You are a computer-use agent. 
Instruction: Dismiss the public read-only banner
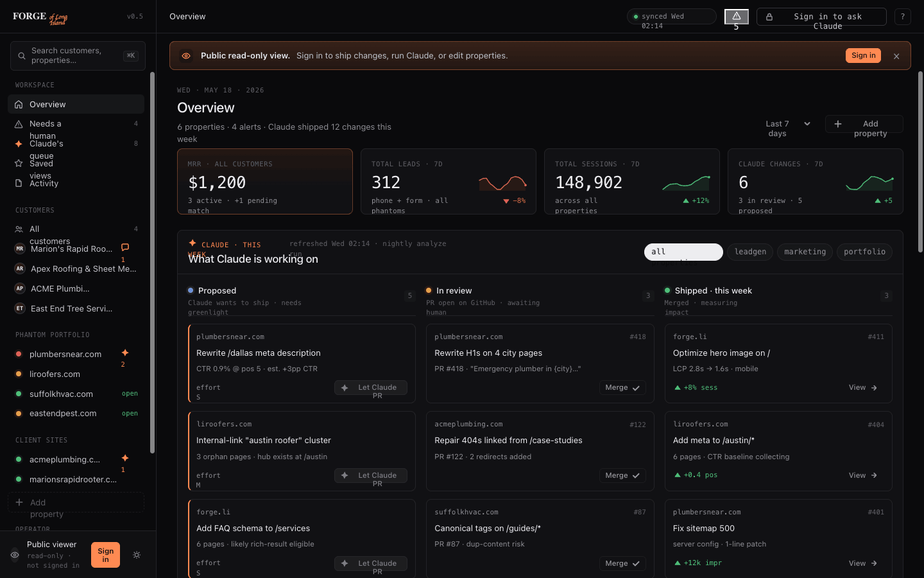[896, 57]
